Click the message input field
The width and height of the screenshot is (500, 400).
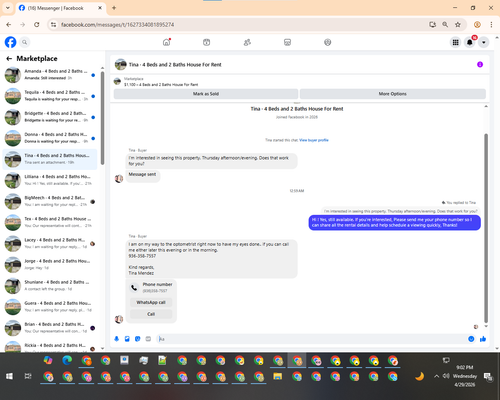312,339
